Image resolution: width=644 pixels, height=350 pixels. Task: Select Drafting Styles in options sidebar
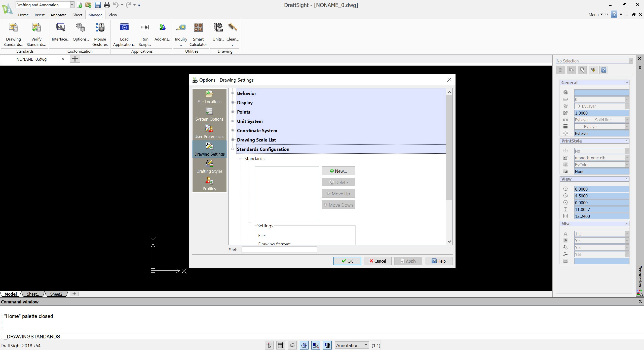point(209,167)
